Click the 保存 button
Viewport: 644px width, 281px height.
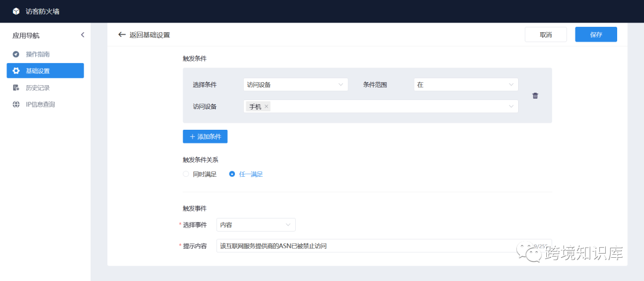pyautogui.click(x=596, y=35)
